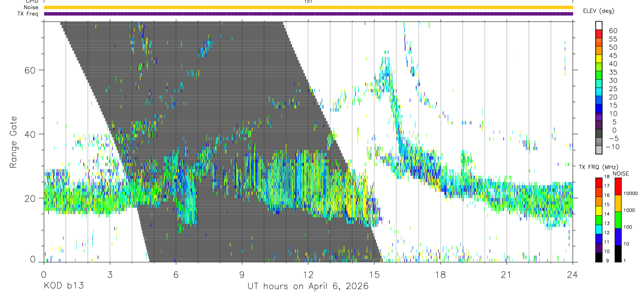Click the 12 tick on UT hours axis
The width and height of the screenshot is (644, 297).
coord(308,274)
